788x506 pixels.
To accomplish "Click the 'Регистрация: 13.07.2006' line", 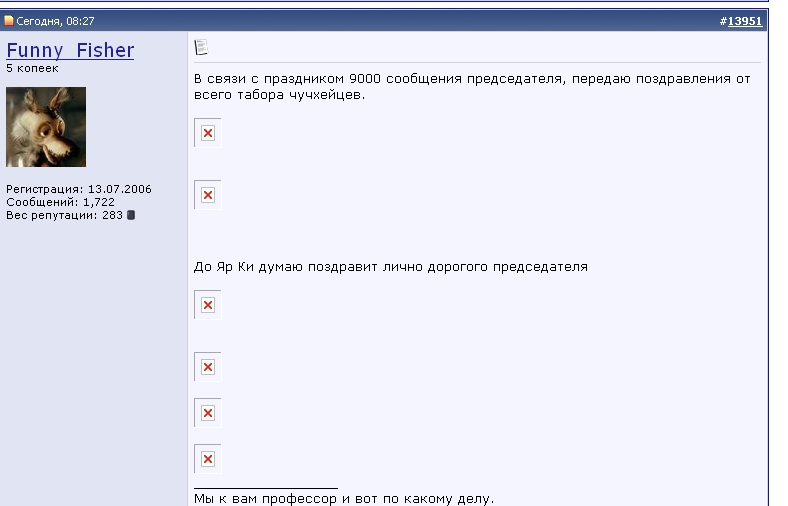I will 79,189.
